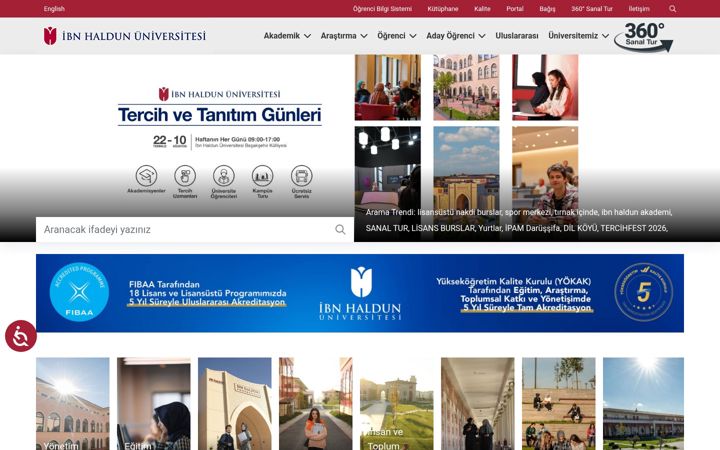Open the İnsan ve Toplum thumbnail card
This screenshot has height=450, width=720.
[x=397, y=404]
